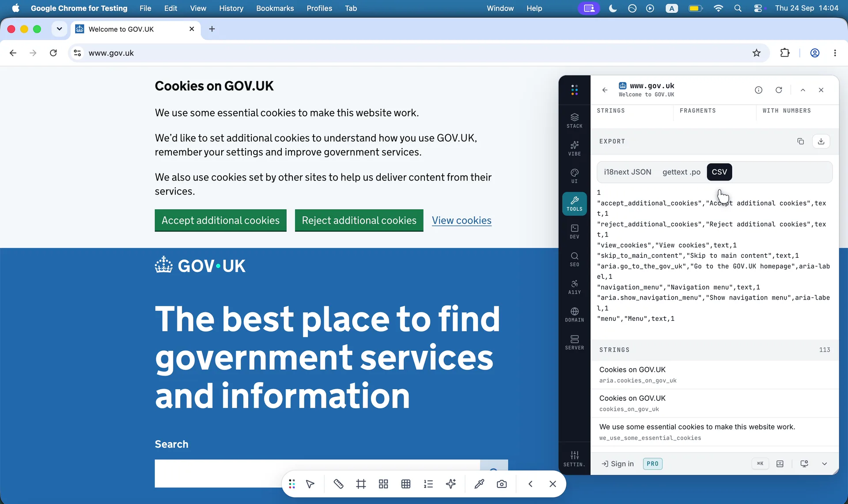Switch export format to gettext .po

point(681,172)
